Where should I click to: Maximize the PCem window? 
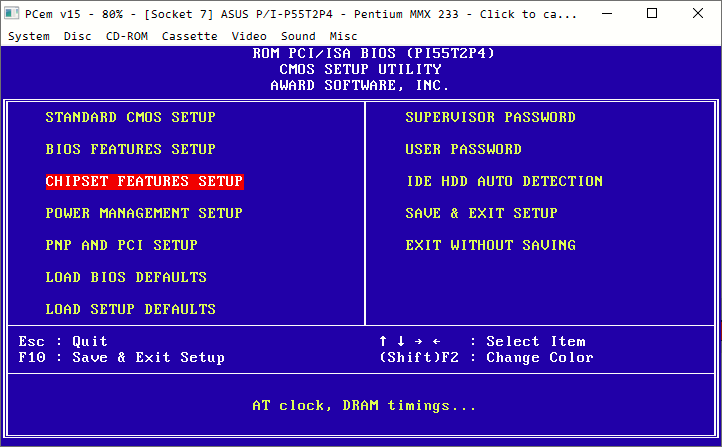[x=652, y=13]
